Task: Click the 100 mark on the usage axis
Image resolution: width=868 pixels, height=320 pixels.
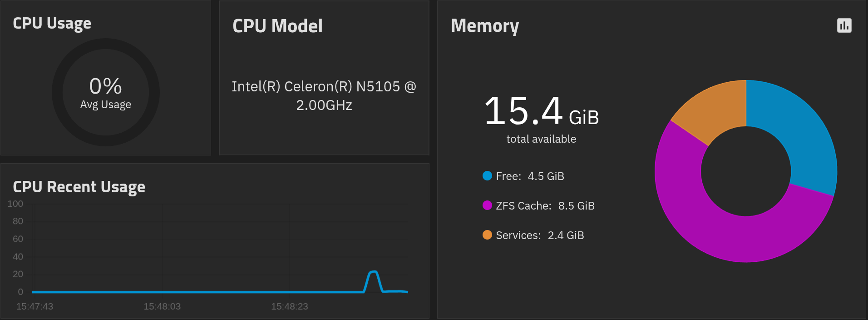Action: point(15,204)
